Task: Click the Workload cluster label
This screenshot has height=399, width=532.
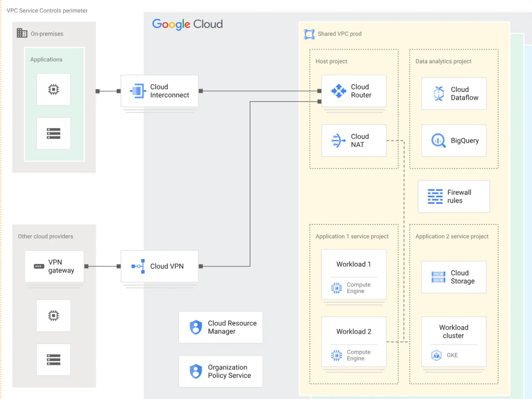Action: pos(454,331)
